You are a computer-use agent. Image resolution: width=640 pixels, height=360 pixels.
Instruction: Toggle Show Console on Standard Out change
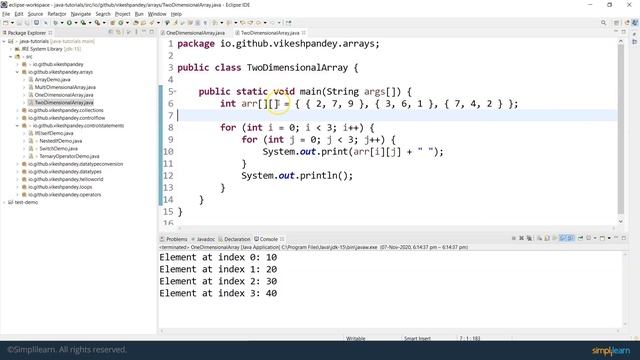coord(563,238)
